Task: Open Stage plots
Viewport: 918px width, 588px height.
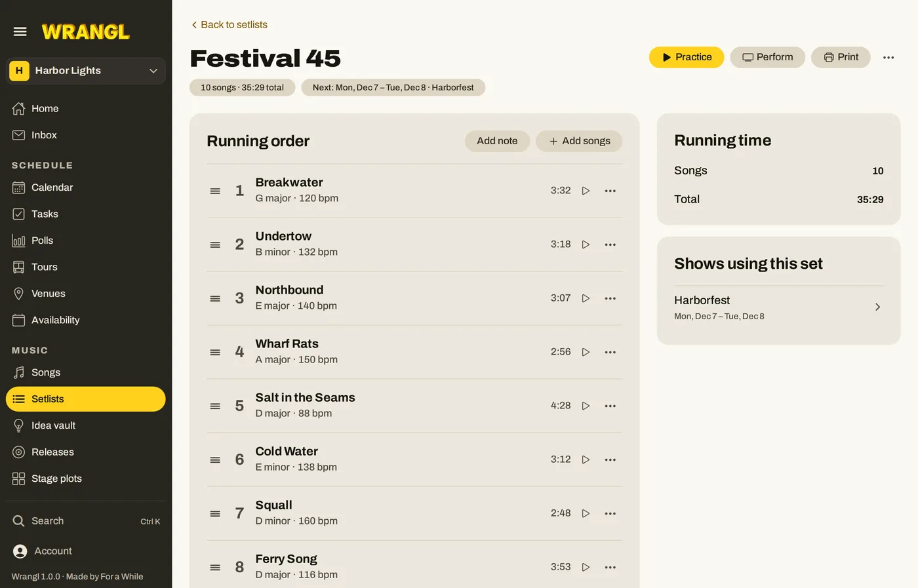Action: (86, 479)
